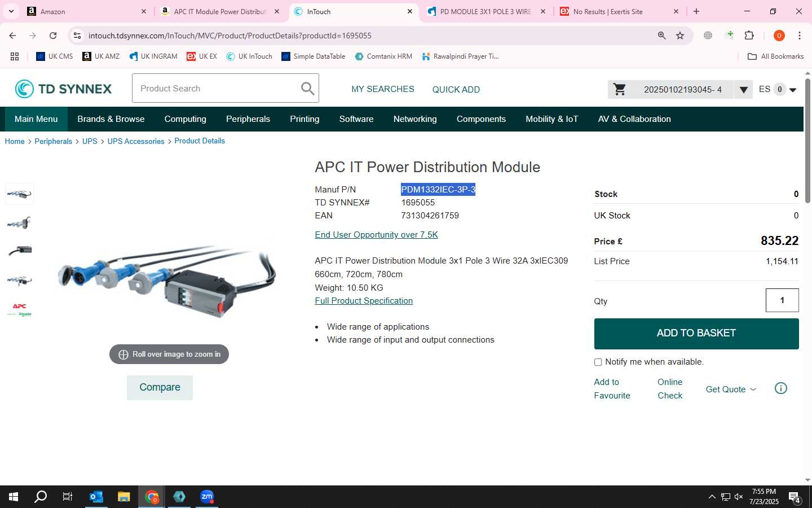Open the Windows Start menu
This screenshot has width=812, height=508.
[14, 497]
